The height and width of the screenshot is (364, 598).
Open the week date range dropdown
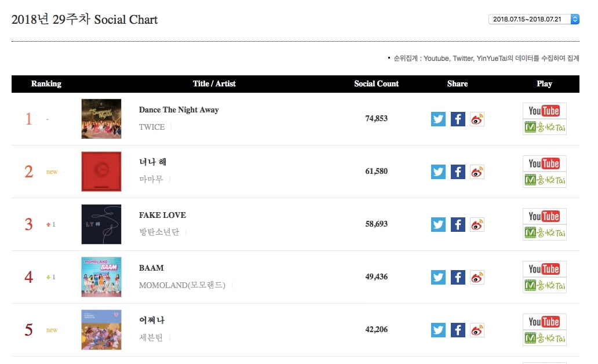tap(534, 19)
